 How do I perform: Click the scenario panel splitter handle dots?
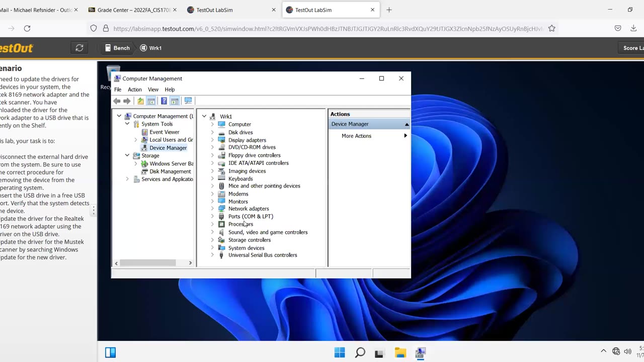coord(93,211)
